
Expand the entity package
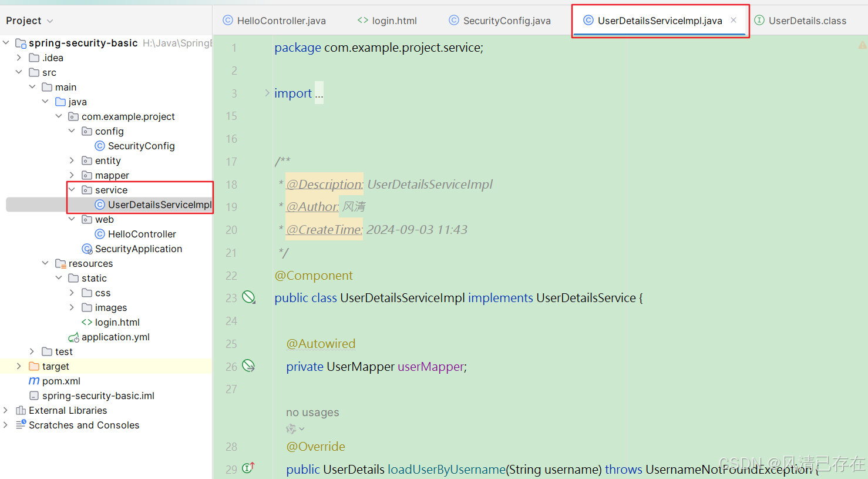72,160
